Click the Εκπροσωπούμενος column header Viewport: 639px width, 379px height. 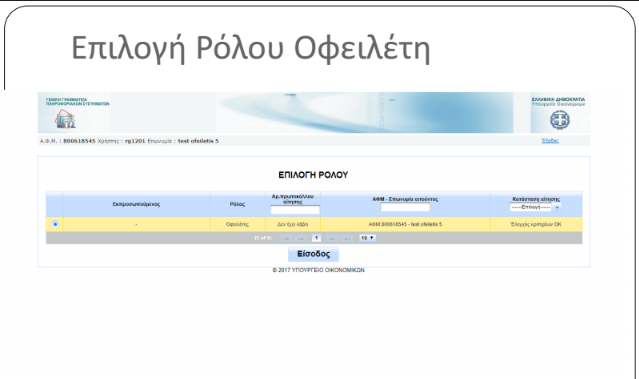136,204
